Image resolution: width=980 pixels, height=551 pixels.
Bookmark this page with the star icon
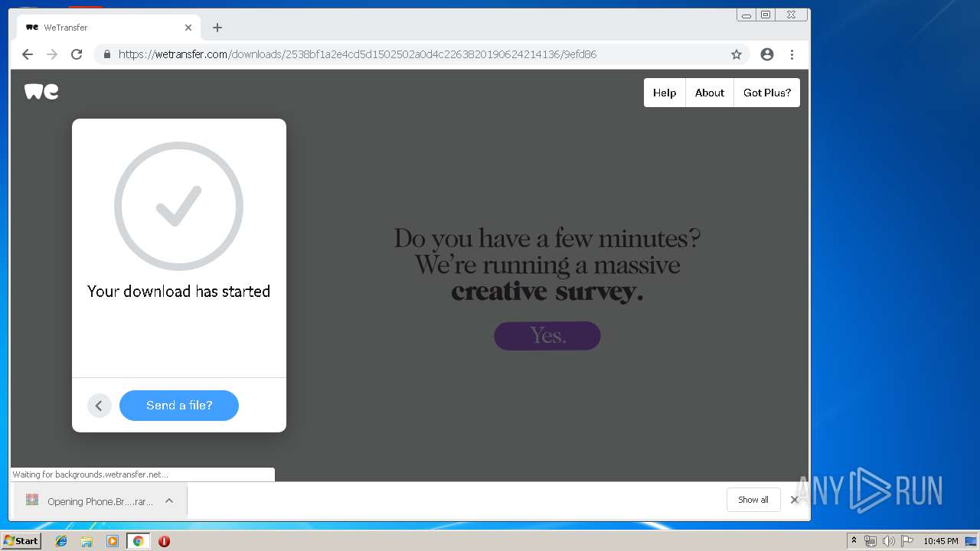click(737, 54)
